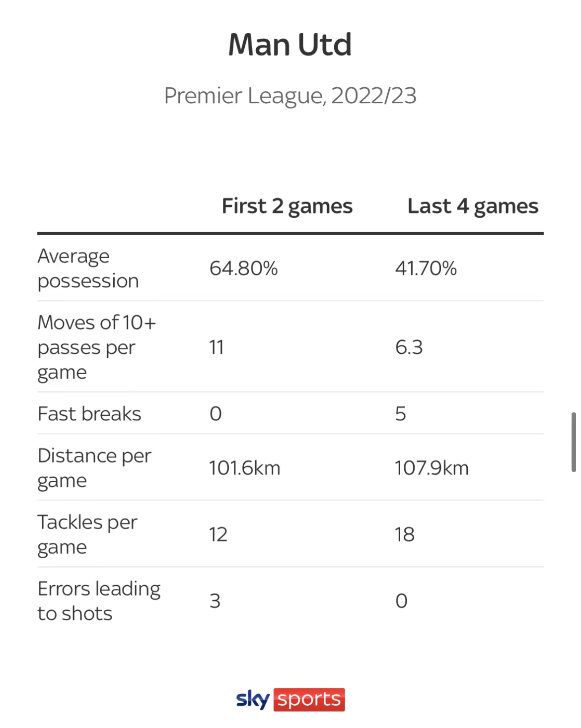
Task: Select the Man Utd title
Action: coord(290,45)
